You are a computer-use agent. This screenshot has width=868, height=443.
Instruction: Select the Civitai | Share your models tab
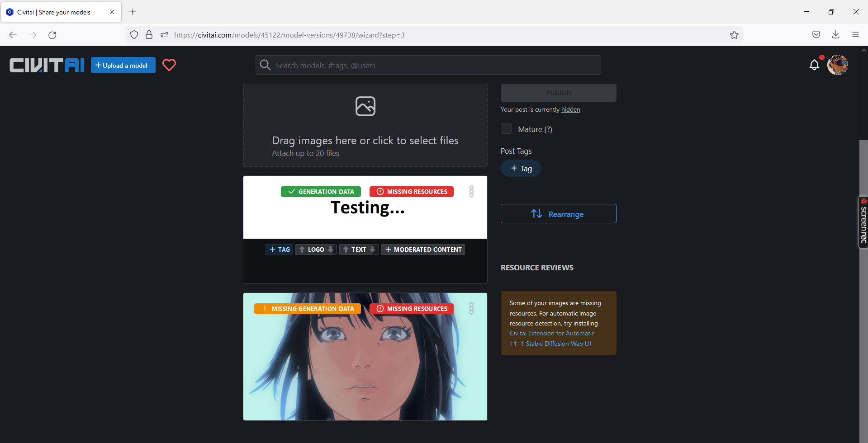54,12
